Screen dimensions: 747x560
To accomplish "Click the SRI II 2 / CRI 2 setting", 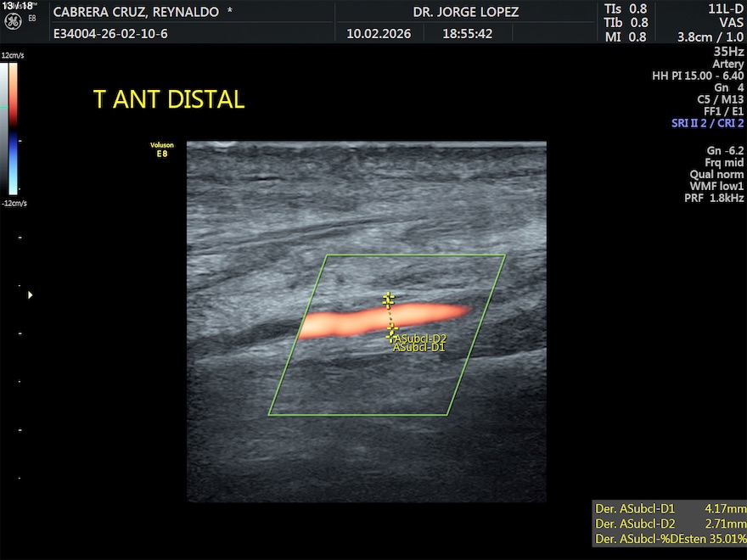I will pyautogui.click(x=707, y=123).
